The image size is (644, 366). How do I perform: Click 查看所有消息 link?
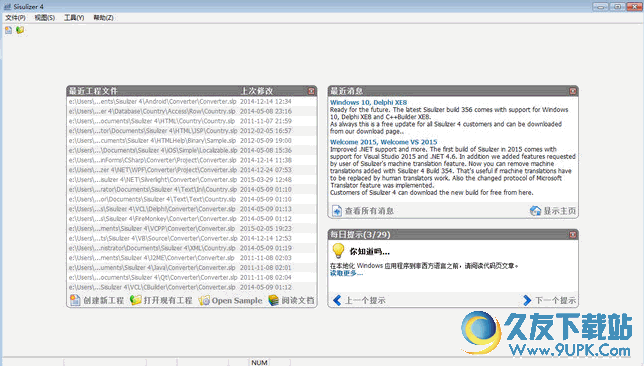click(x=369, y=211)
